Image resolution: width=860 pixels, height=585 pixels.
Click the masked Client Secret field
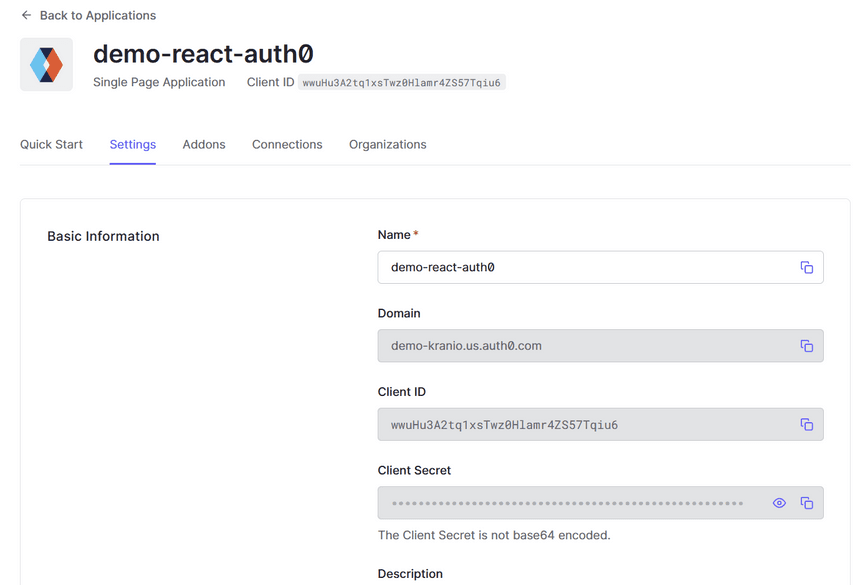567,503
